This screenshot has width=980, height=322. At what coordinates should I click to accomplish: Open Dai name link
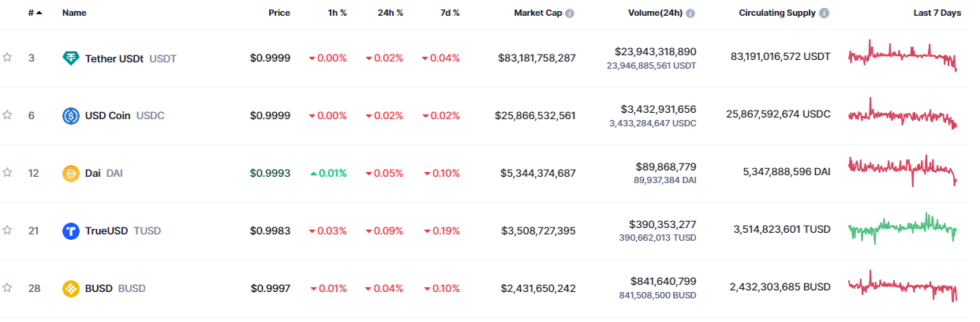93,174
